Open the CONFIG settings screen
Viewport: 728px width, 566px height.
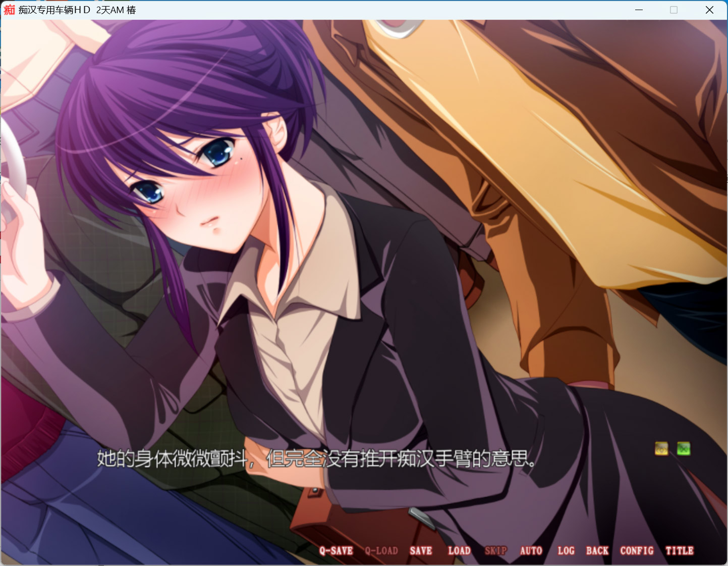[x=637, y=551]
